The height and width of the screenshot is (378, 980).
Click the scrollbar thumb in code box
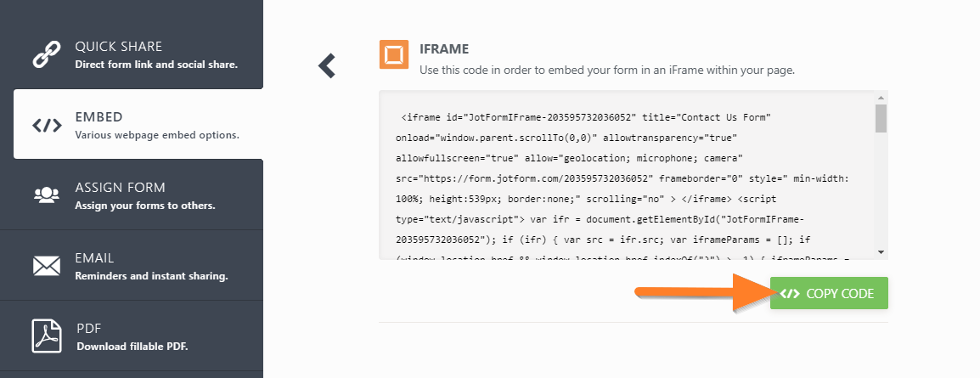(x=881, y=117)
